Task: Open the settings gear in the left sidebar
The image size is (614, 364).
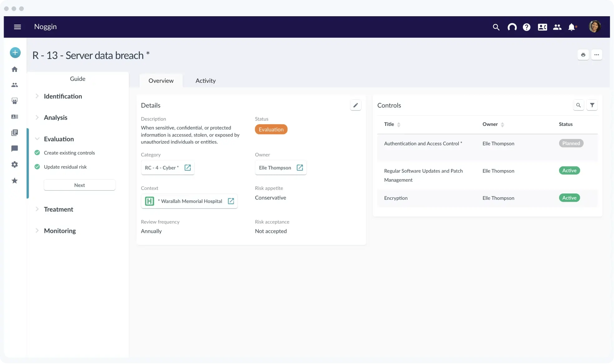Action: 14,165
